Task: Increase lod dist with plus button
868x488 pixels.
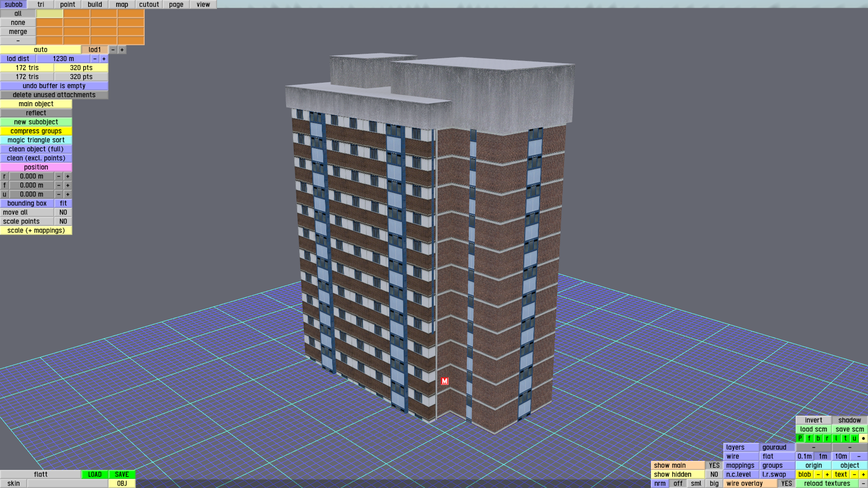Action: click(x=104, y=59)
